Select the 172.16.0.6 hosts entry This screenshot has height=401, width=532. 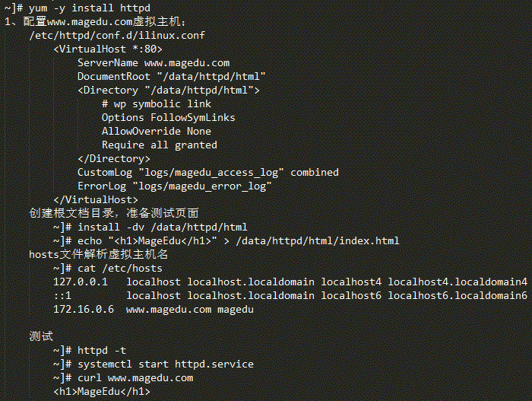154,310
